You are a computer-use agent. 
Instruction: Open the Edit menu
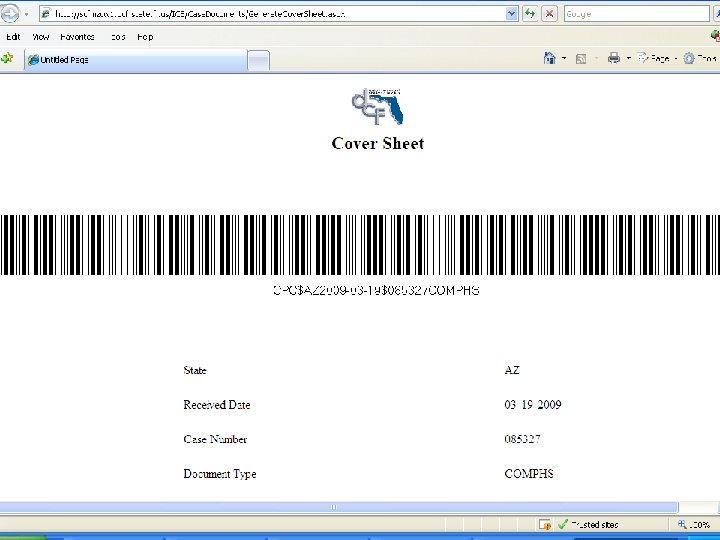[13, 37]
